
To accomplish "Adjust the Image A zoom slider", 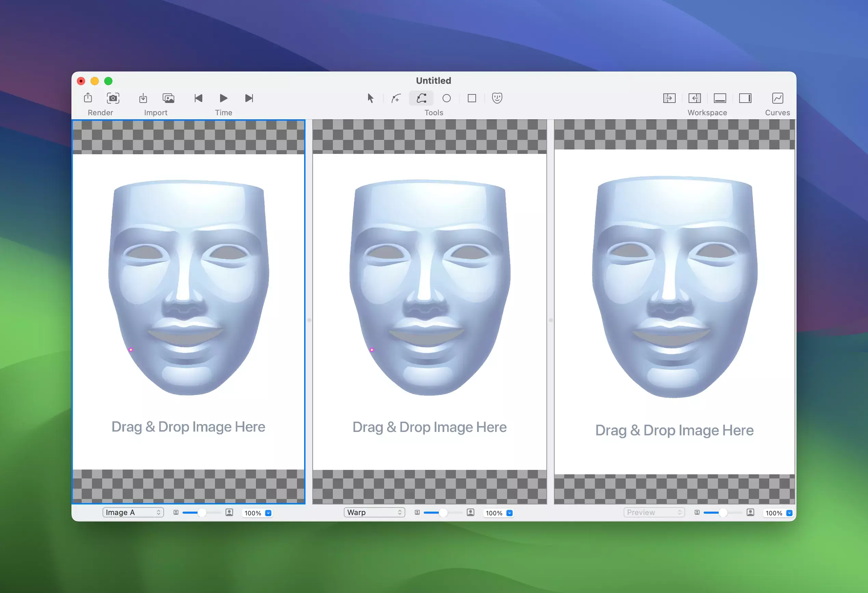I will 202,513.
